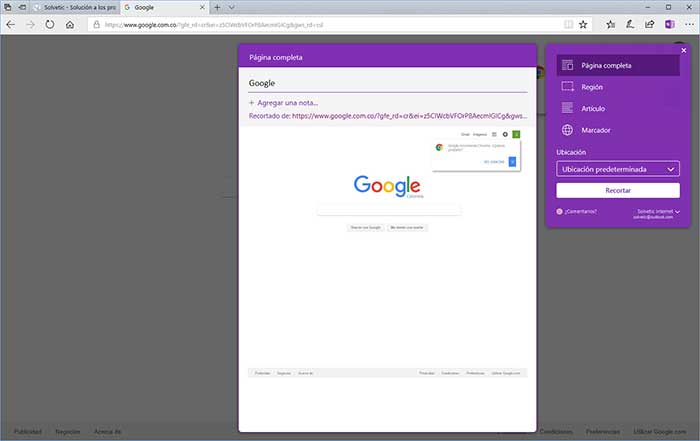The image size is (700, 441).
Task: Click the Página completa preview header
Action: pos(388,57)
